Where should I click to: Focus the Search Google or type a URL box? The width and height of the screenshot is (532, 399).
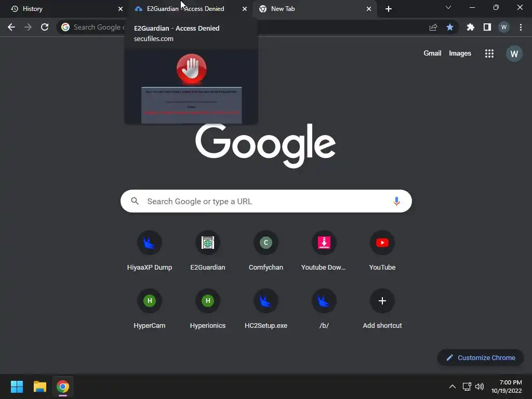click(x=266, y=201)
